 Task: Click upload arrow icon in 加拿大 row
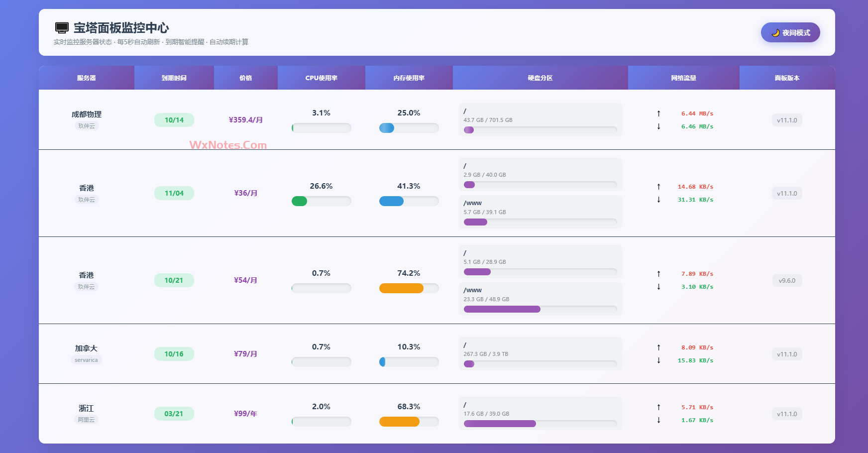(x=658, y=347)
